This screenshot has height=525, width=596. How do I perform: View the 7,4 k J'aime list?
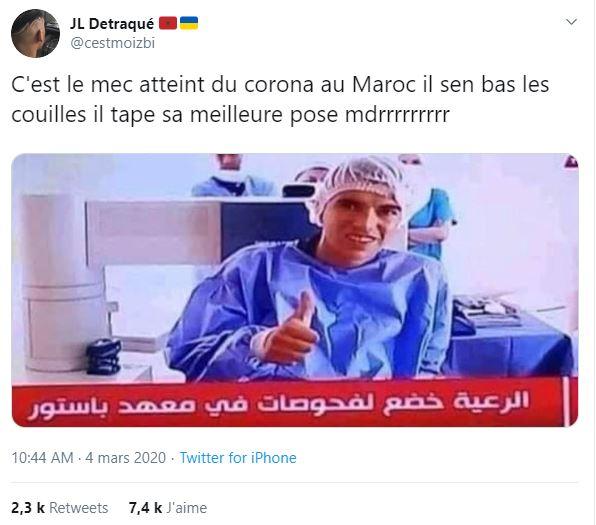[168, 508]
